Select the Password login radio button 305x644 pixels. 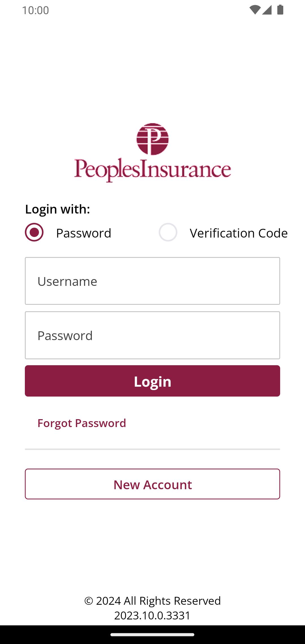point(34,232)
